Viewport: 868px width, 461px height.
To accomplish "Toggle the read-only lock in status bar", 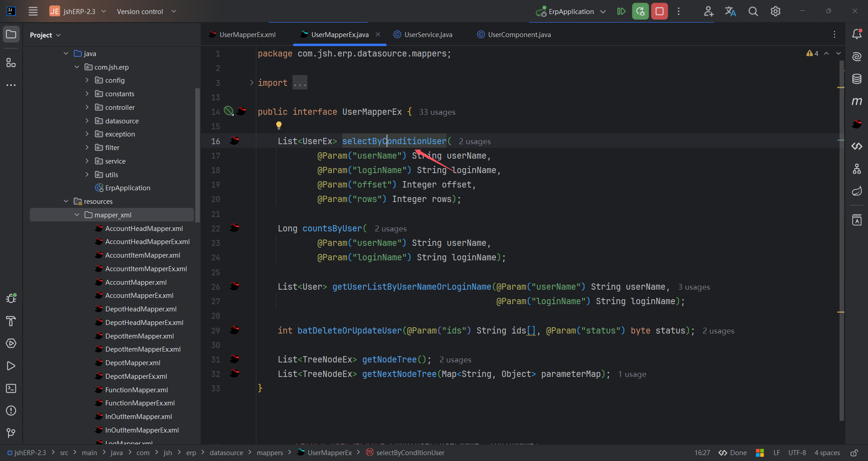I will [x=854, y=452].
